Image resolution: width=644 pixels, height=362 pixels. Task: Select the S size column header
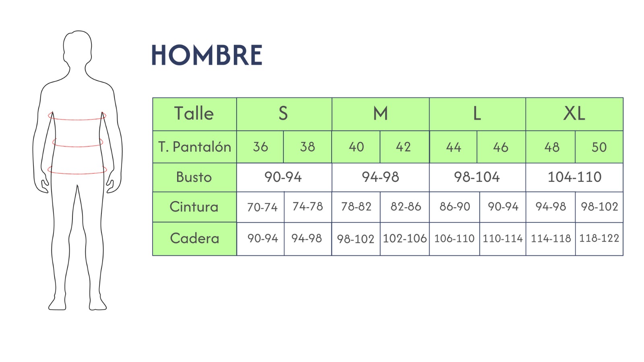coord(284,114)
